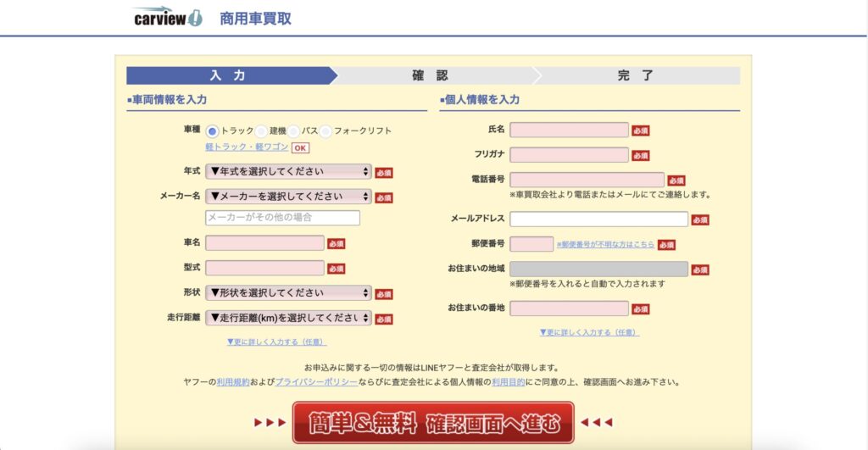Viewport: 868px width, 450px height.
Task: Open the 形状 dropdown
Action: (x=288, y=293)
